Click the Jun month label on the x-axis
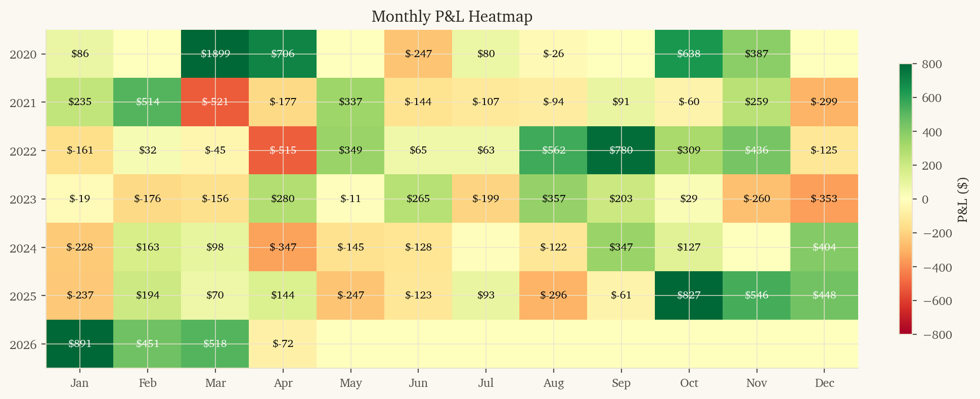 pos(418,383)
